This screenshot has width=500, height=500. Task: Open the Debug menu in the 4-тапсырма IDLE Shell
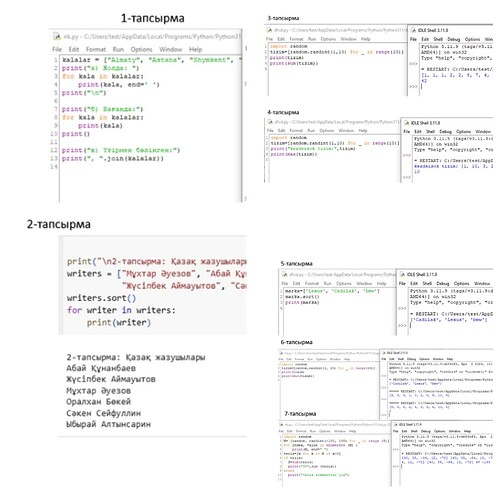pyautogui.click(x=445, y=132)
